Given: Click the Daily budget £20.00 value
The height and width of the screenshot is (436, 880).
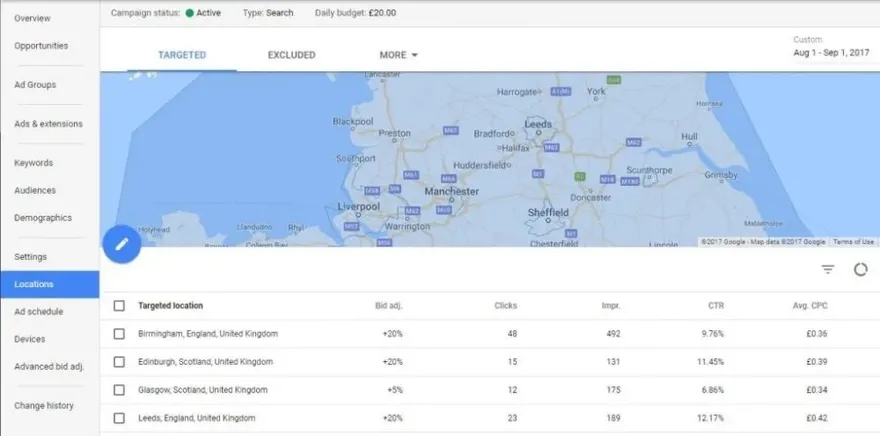Looking at the screenshot, I should 382,12.
